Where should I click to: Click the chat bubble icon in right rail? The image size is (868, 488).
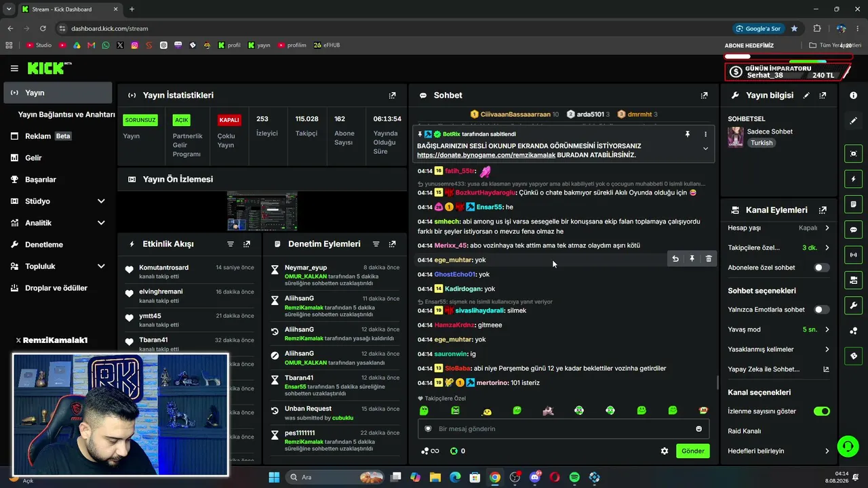click(853, 230)
